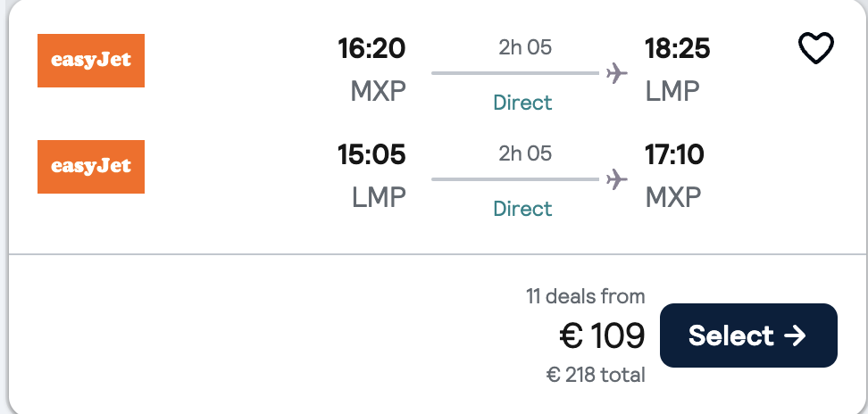
Task: Click the 15:05 return departure time
Action: pyautogui.click(x=371, y=154)
